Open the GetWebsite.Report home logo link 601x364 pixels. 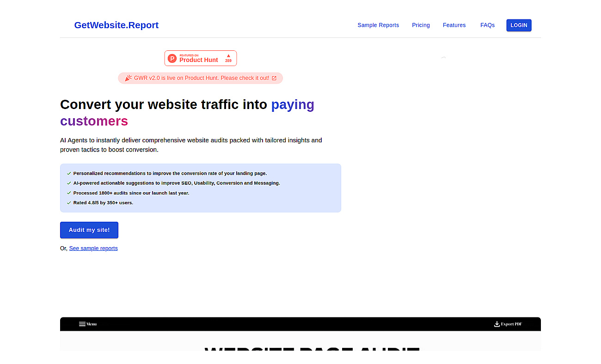pos(116,25)
